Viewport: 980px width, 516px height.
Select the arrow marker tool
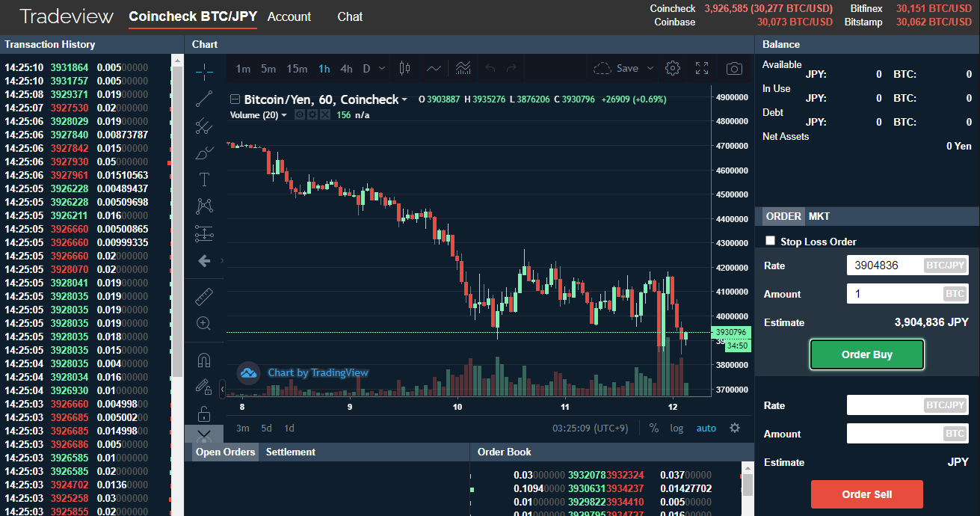[203, 261]
